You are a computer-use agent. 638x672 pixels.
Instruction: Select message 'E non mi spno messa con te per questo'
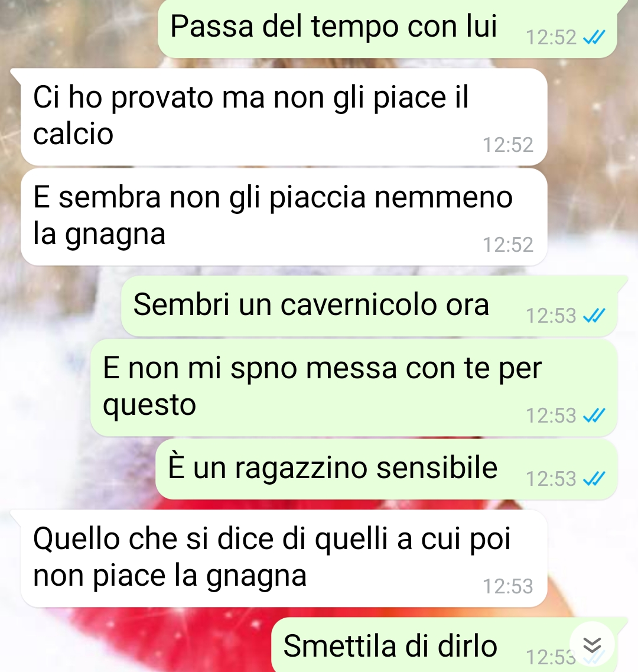[354, 388]
